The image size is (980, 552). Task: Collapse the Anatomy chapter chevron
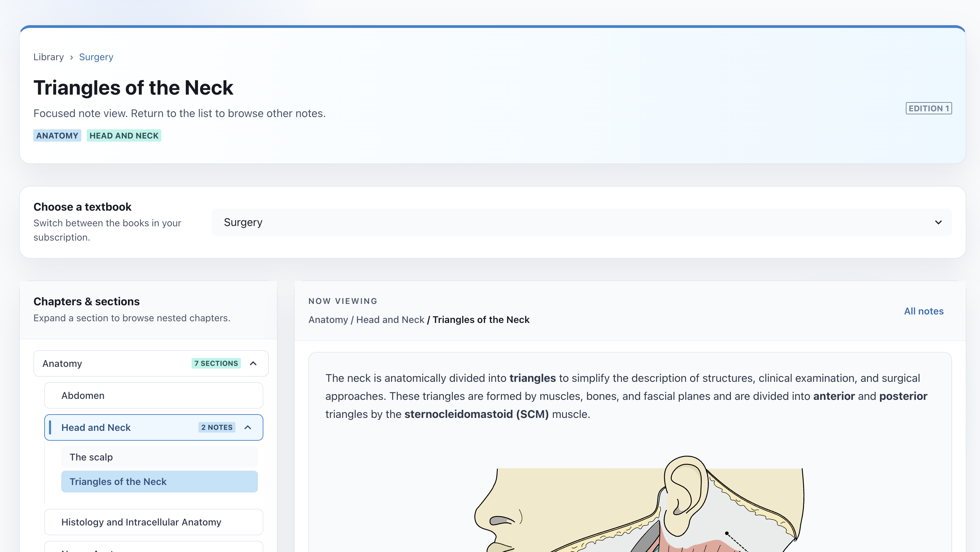click(x=253, y=363)
